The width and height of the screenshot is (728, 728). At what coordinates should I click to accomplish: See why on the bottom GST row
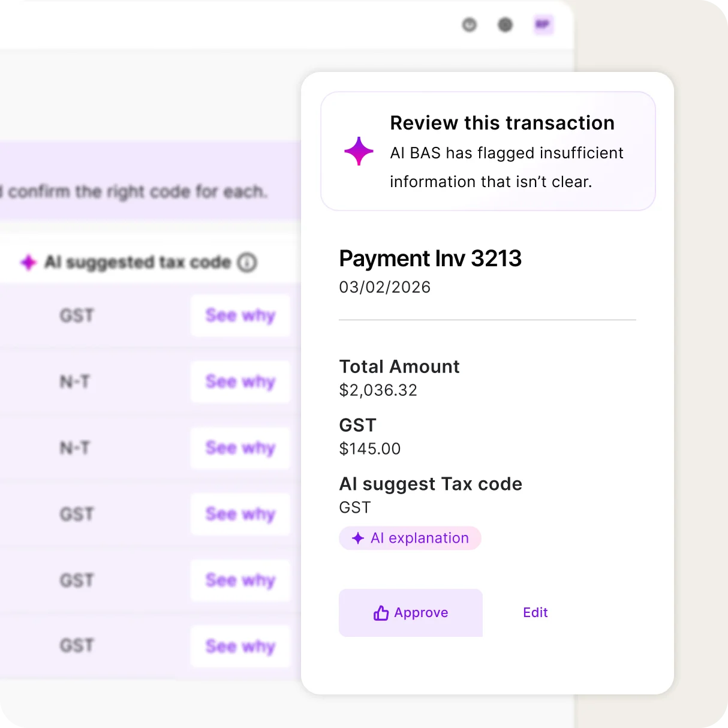(240, 646)
